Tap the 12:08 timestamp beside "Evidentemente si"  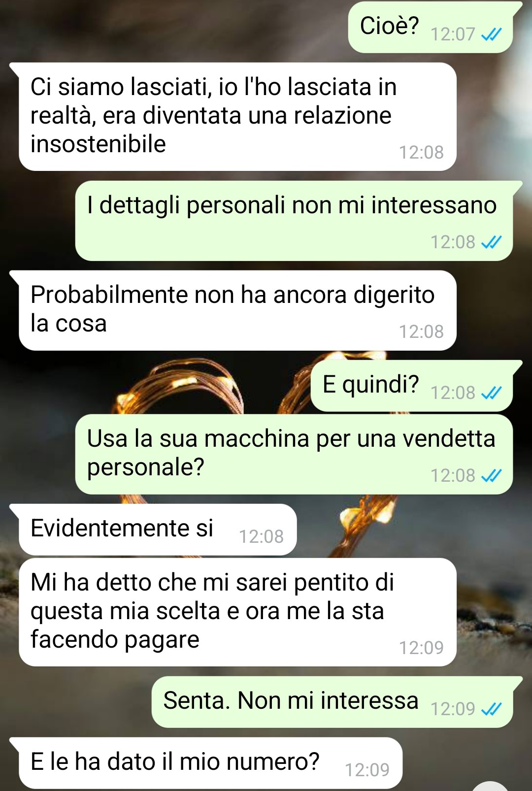click(262, 537)
